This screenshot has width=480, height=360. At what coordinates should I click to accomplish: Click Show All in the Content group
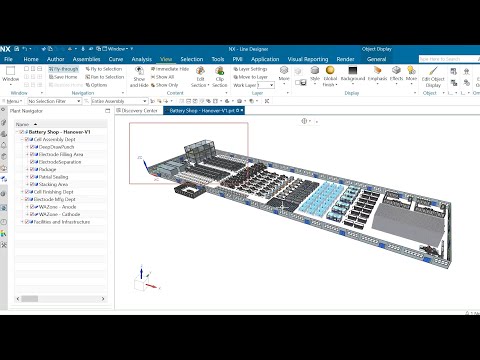click(162, 77)
